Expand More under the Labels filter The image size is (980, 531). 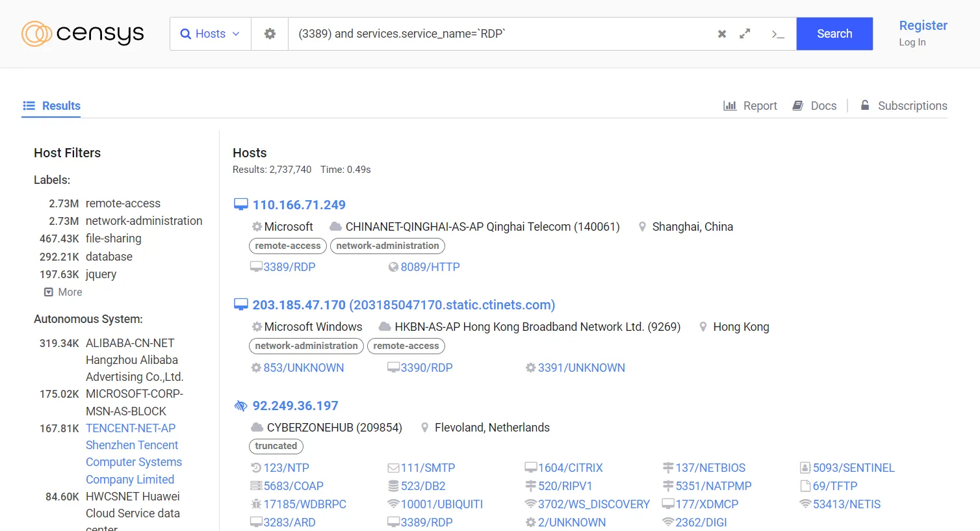pos(62,292)
